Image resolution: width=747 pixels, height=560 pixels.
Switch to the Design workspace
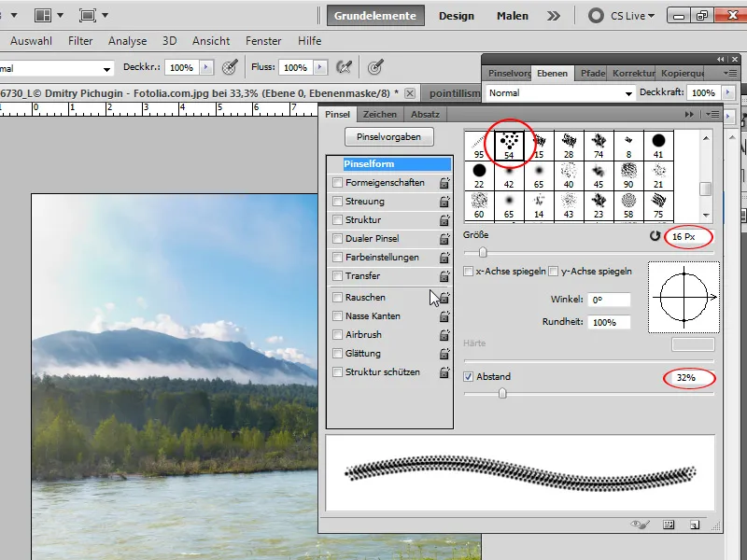(456, 16)
